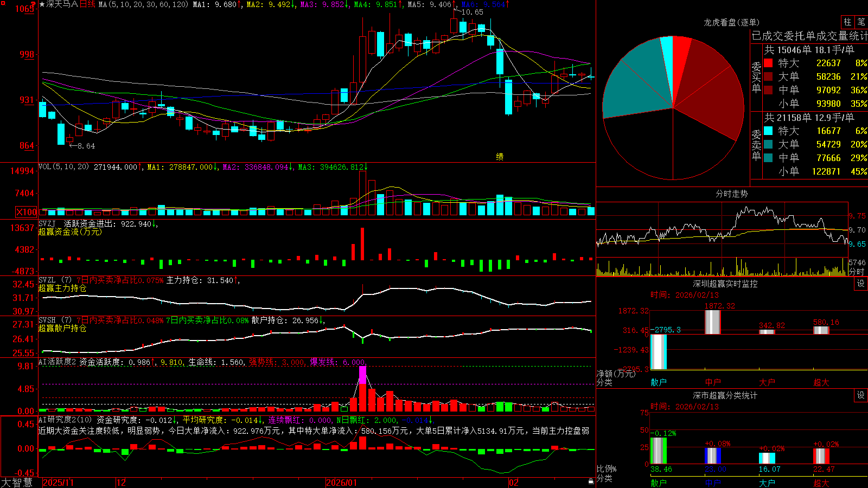Click 共 15046单 18.1手/单 buy summary
This screenshot has height=488, width=868.
809,50
